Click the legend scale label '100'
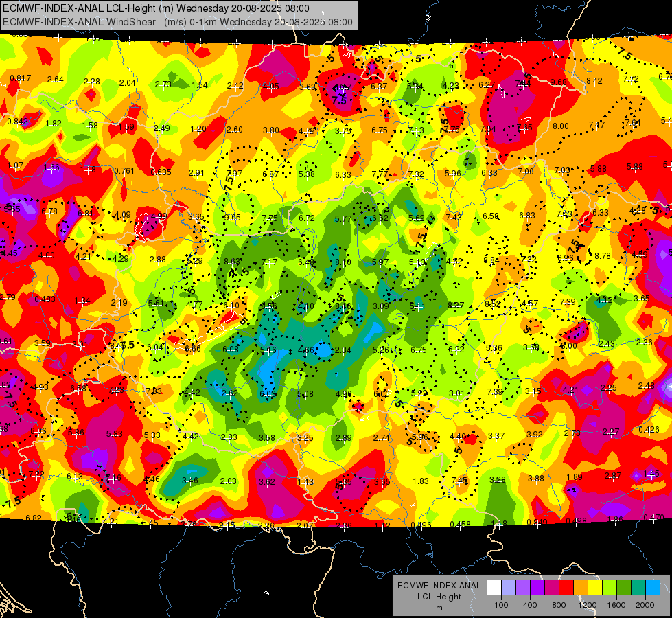 tap(501, 605)
